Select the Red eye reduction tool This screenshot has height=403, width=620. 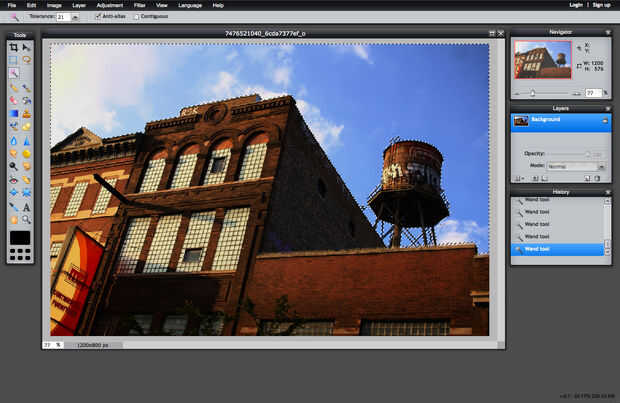14,180
